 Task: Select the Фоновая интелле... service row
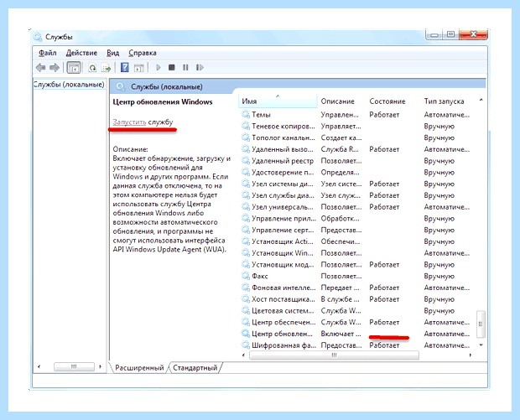click(x=356, y=288)
